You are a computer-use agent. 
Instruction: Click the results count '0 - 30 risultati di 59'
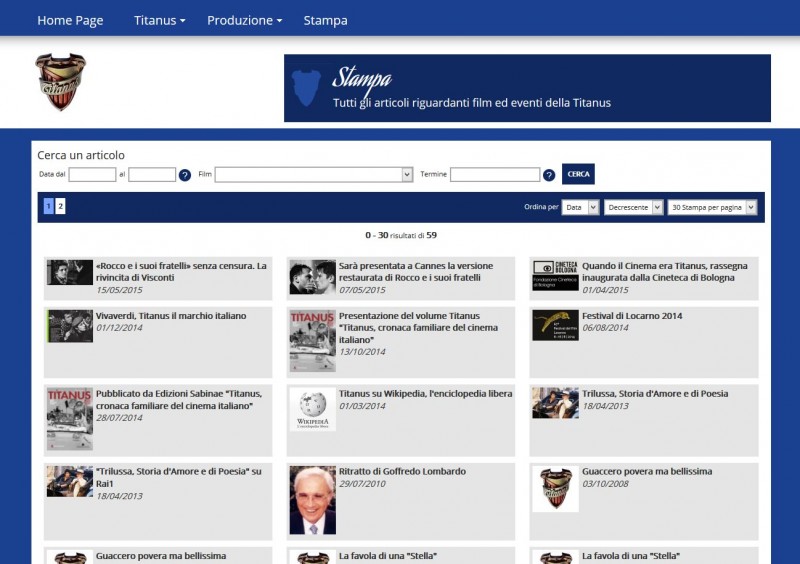click(x=401, y=235)
